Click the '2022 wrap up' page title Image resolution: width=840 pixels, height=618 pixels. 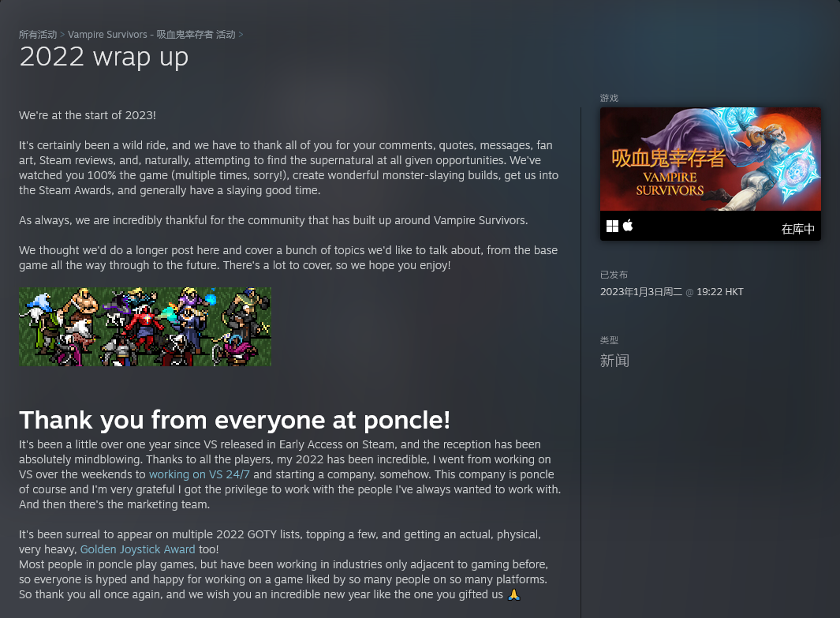pos(104,58)
